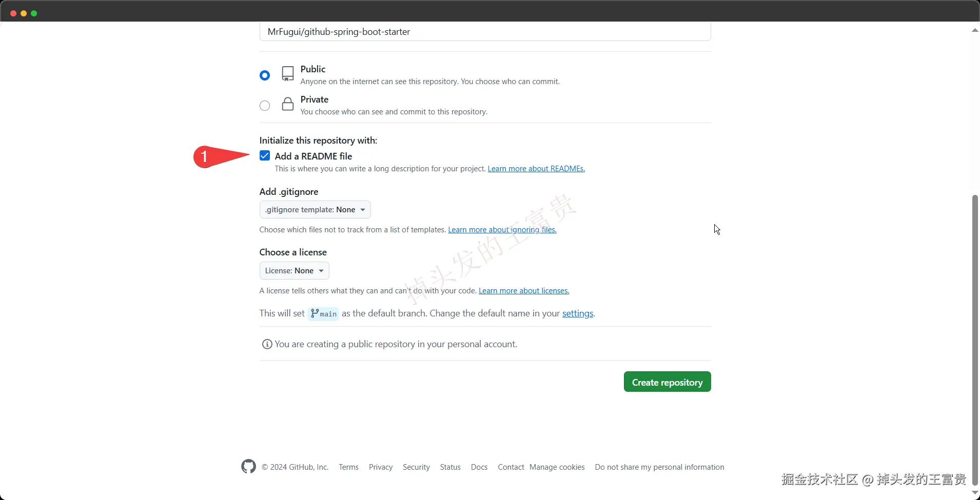Click the private repository lock icon
This screenshot has width=980, height=500.
[288, 104]
